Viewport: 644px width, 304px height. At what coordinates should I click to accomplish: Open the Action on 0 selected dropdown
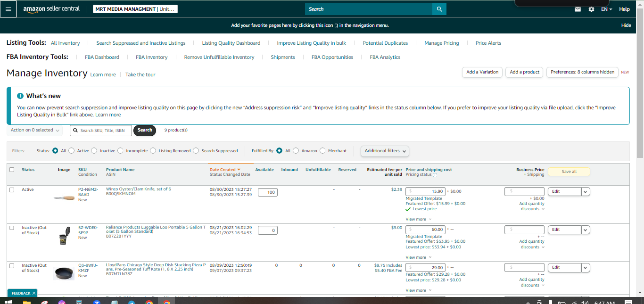(x=35, y=130)
